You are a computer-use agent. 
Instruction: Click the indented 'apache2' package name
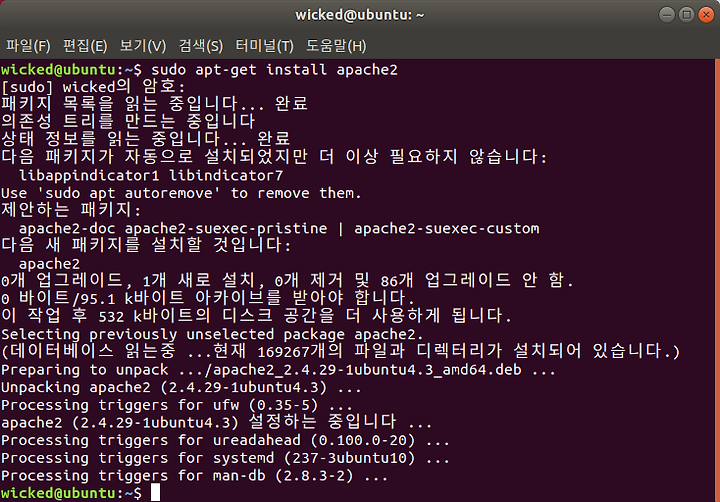tap(49, 264)
